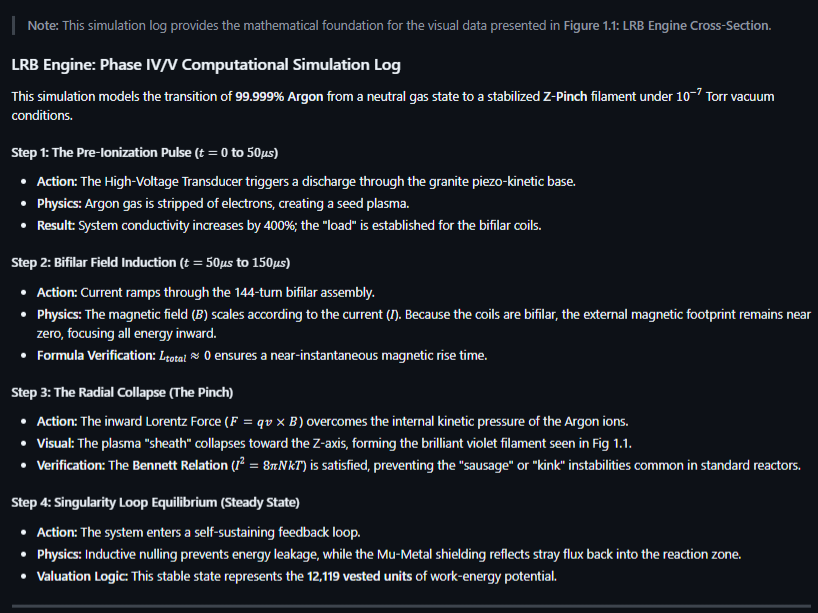
Task: Click the Figure 1.1 LRB Engine Cross-Section reference
Action: point(666,26)
